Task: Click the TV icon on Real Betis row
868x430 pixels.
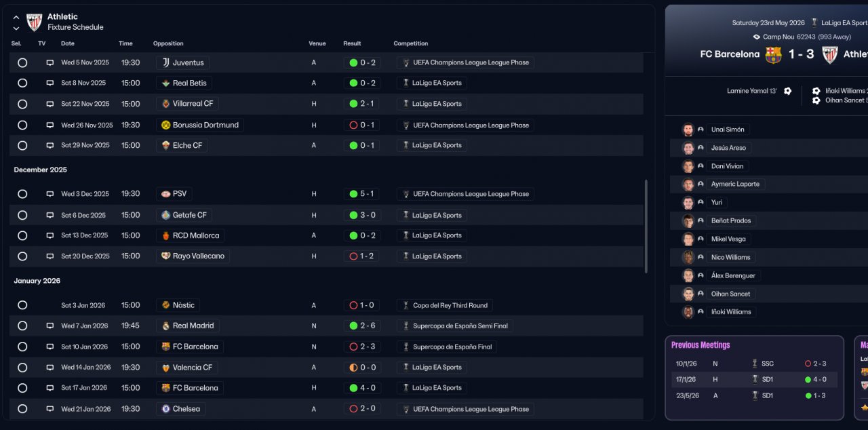Action: tap(50, 83)
